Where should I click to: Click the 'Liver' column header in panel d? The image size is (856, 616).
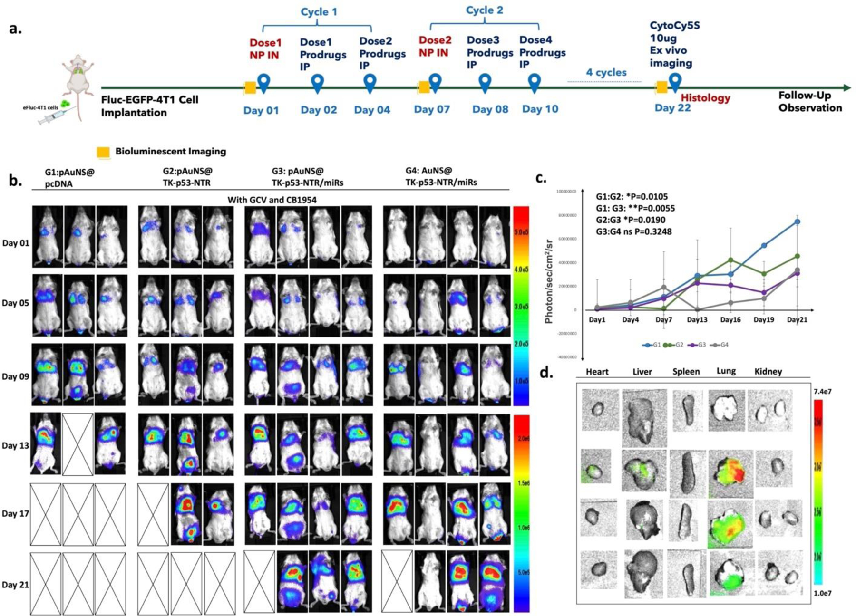point(642,372)
